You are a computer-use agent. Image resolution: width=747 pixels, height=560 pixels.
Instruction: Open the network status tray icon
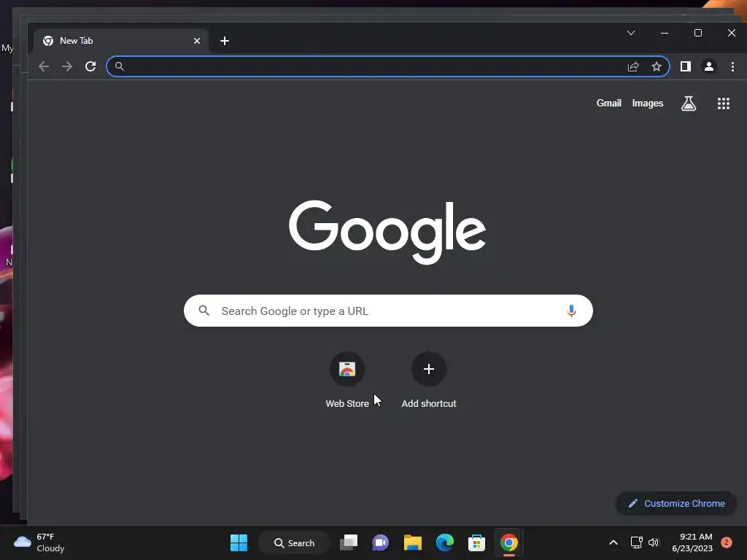click(x=636, y=542)
